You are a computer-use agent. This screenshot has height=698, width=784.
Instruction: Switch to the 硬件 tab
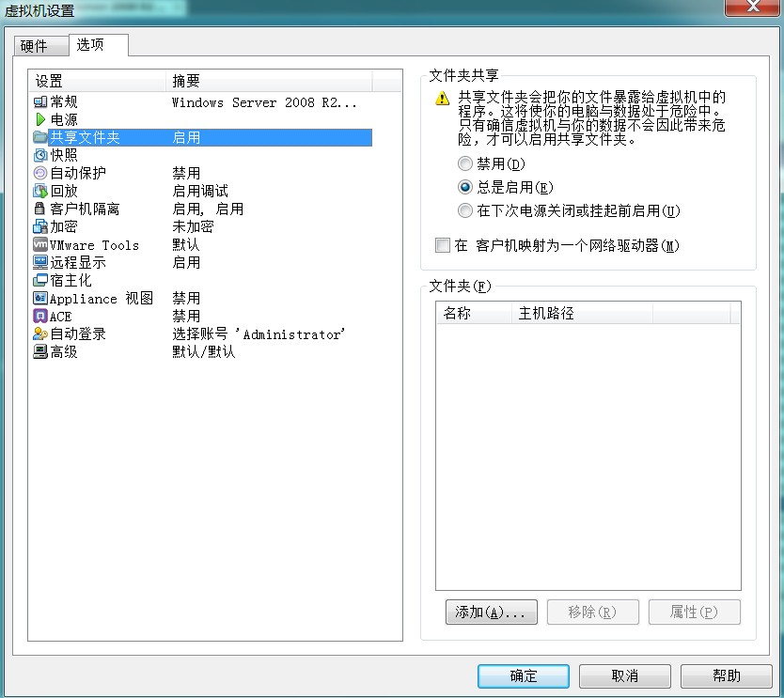(x=40, y=46)
